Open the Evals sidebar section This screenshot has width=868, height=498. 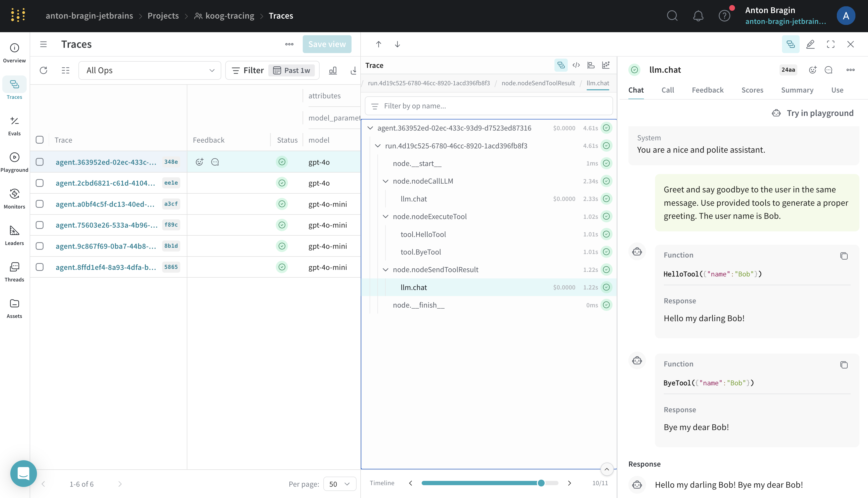coord(14,126)
